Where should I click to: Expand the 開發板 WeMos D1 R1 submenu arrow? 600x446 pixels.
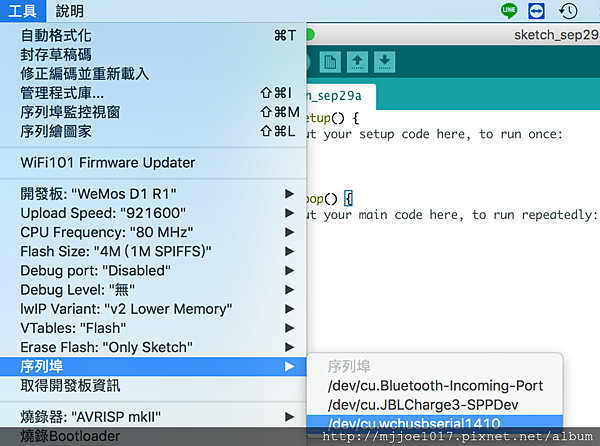click(x=290, y=194)
